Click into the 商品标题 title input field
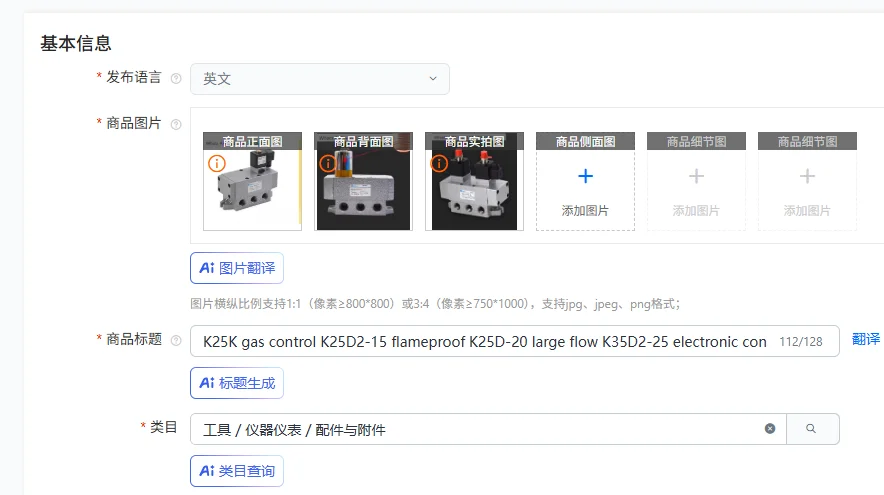 pyautogui.click(x=515, y=341)
